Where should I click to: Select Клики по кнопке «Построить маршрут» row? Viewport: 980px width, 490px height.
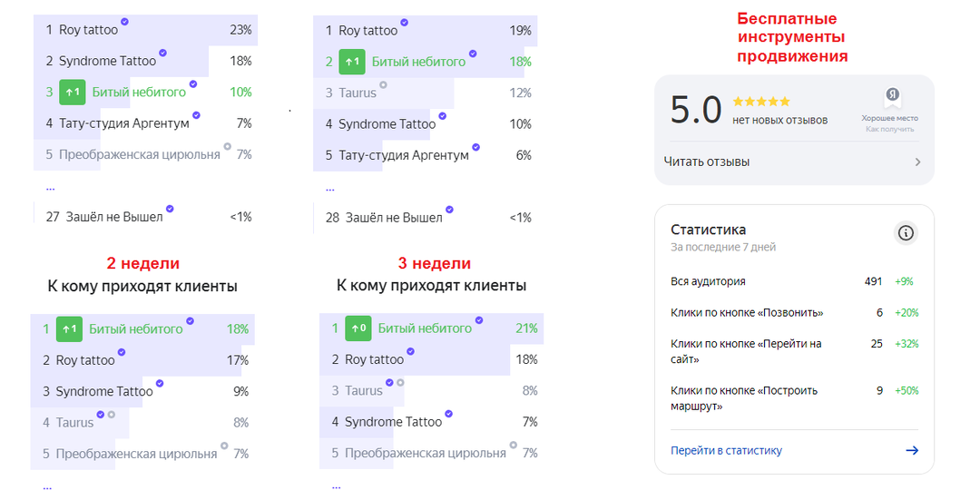(794, 398)
